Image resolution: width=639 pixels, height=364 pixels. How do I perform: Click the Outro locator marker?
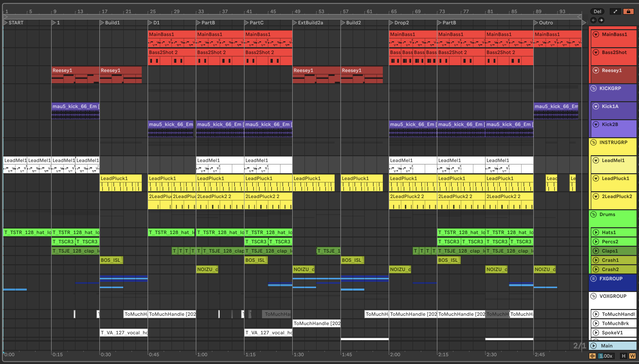click(544, 22)
